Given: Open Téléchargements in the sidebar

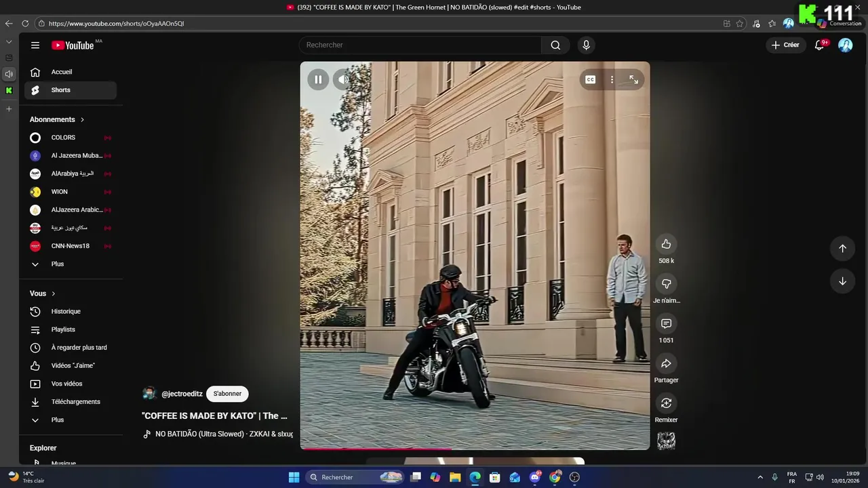Looking at the screenshot, I should [x=71, y=402].
